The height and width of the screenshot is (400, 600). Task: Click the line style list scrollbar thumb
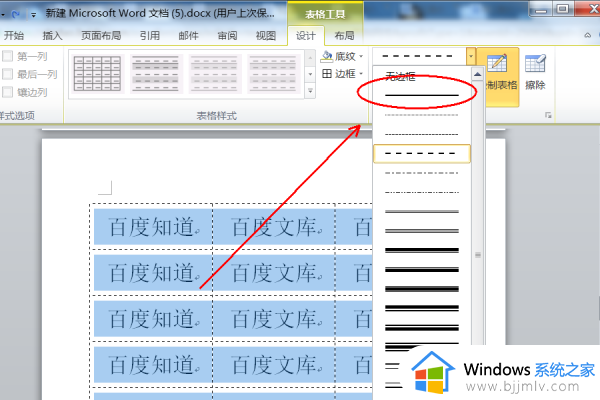click(x=478, y=255)
